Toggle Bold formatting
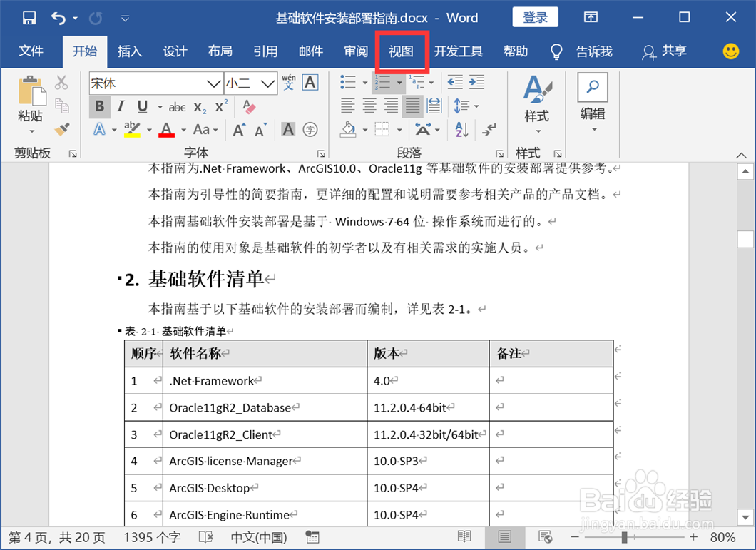The image size is (756, 550). (x=99, y=106)
